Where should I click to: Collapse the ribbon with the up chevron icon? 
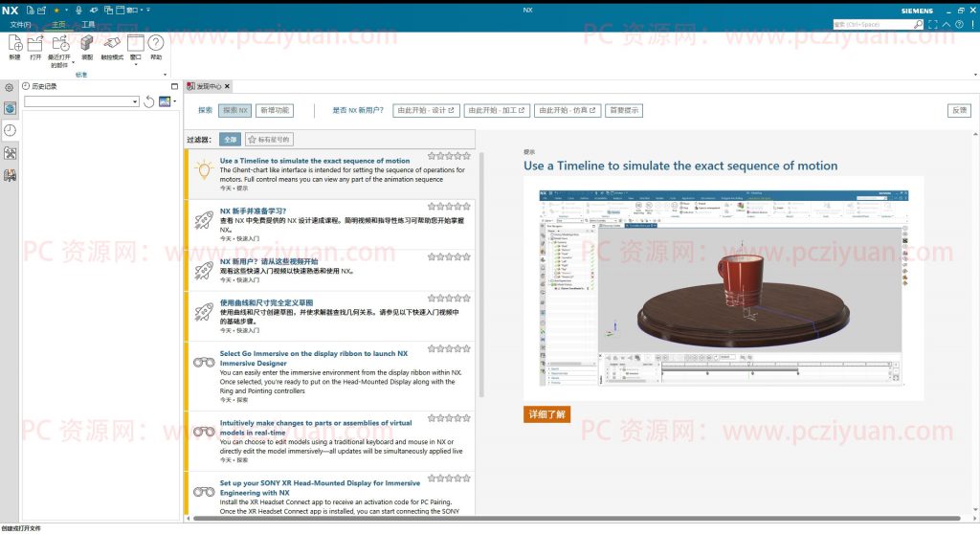[947, 24]
